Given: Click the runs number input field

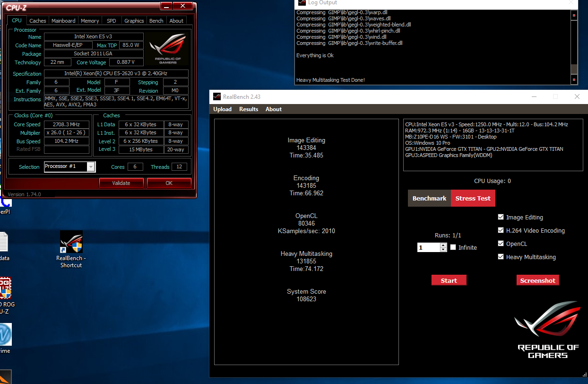Looking at the screenshot, I should (x=429, y=247).
